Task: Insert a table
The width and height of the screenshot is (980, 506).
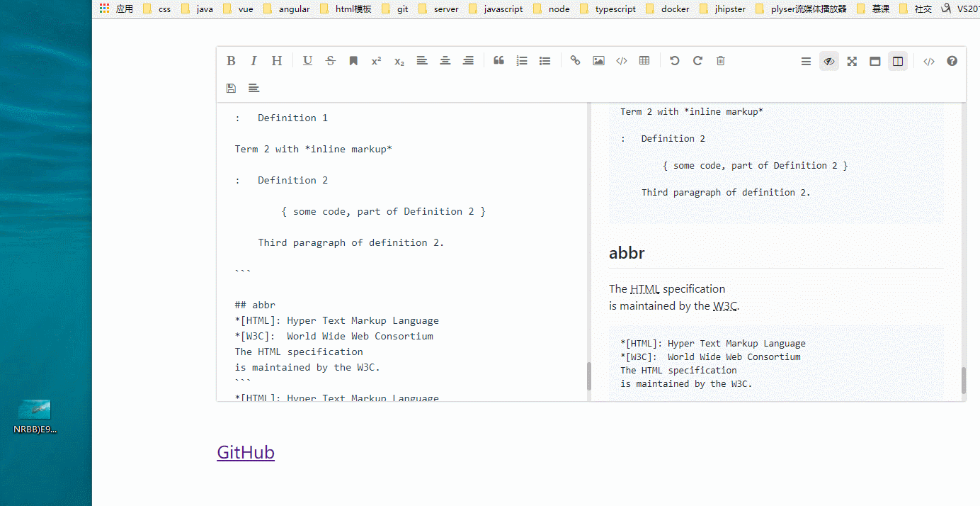Action: [x=644, y=61]
